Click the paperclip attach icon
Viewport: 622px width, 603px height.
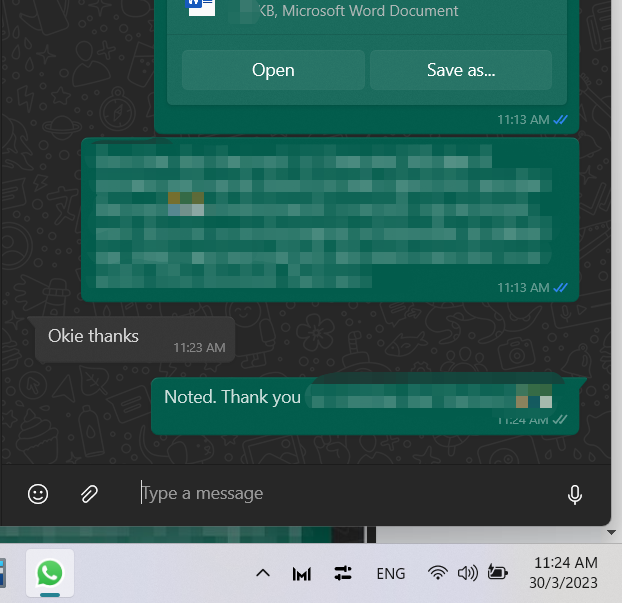[89, 494]
